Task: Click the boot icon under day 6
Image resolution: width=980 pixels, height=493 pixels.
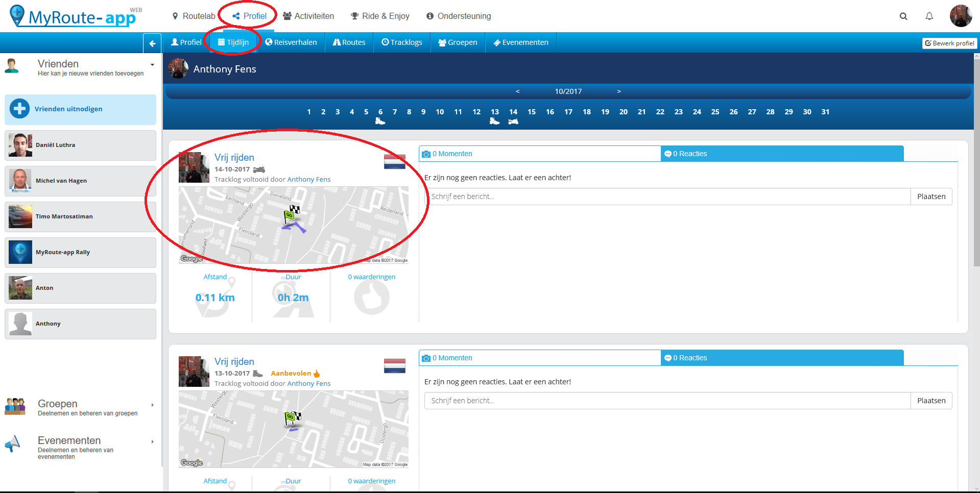Action: 380,121
